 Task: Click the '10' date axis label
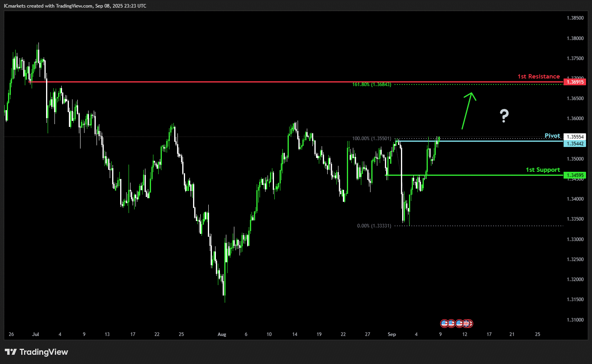click(x=269, y=334)
